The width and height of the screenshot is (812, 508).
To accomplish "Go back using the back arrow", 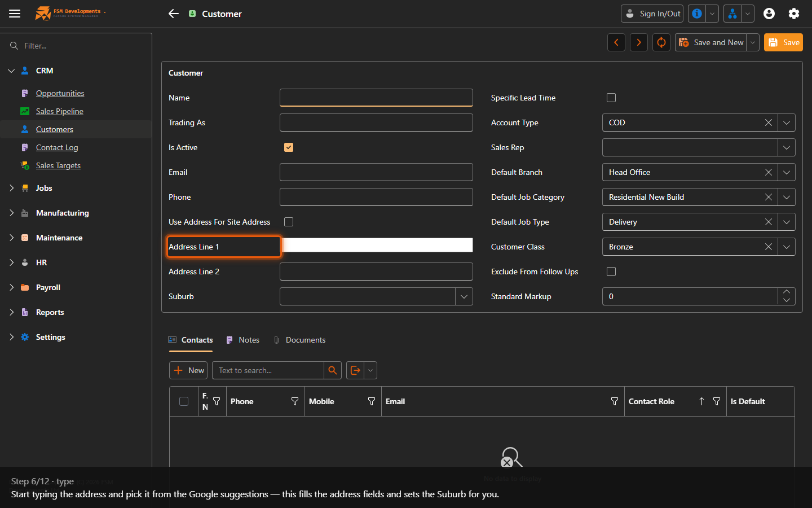I will tap(174, 14).
